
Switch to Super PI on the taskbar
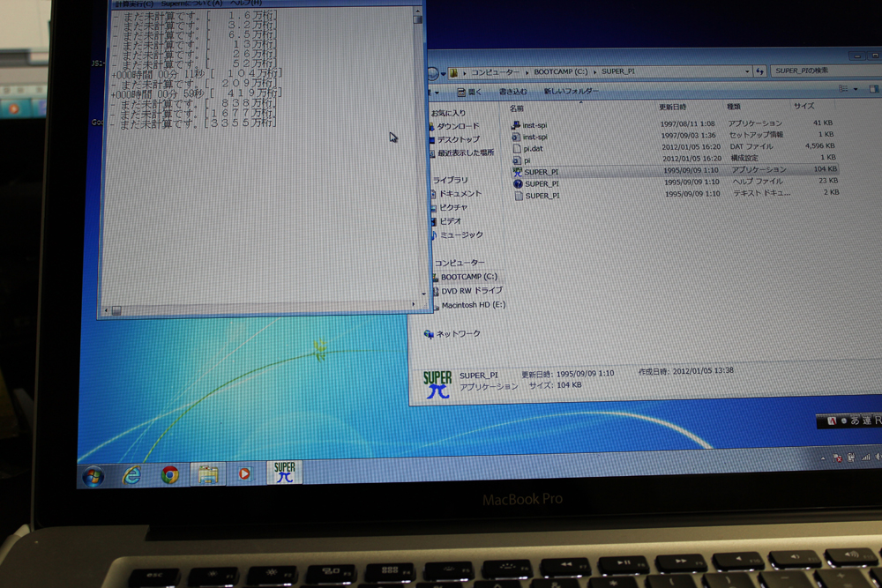click(284, 473)
